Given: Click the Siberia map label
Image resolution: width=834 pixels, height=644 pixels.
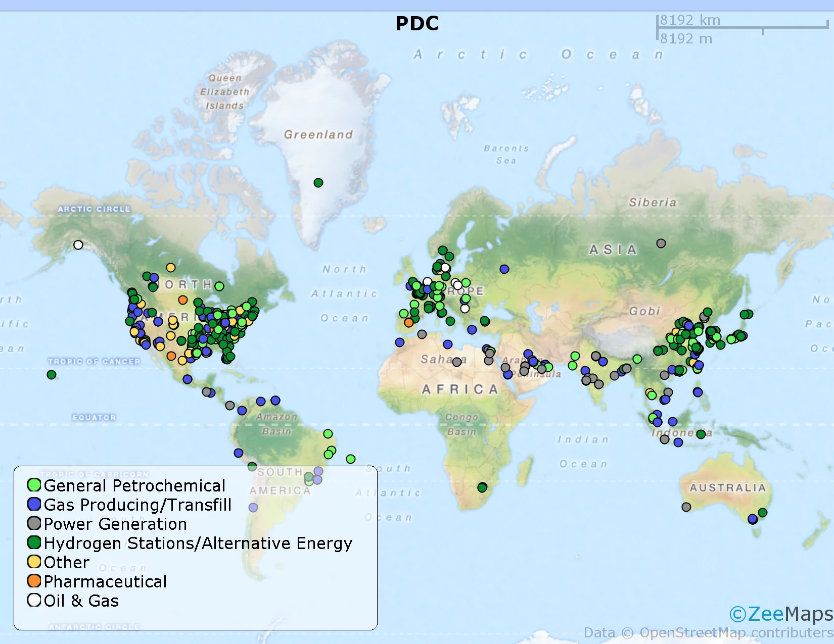Looking at the screenshot, I should [x=653, y=203].
